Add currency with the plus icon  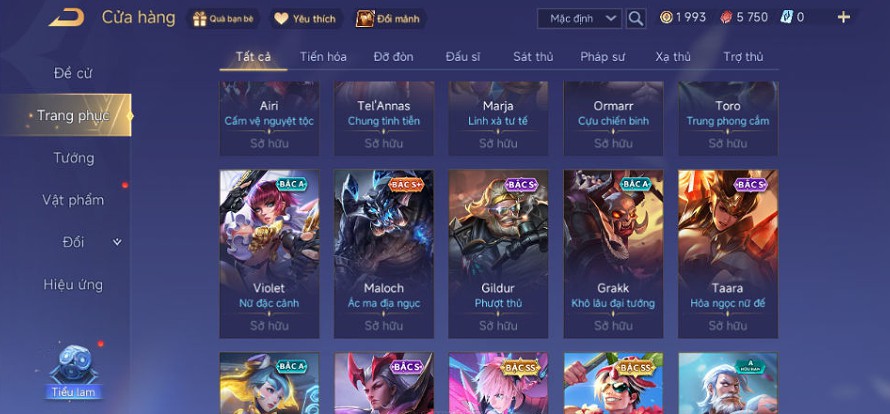coord(844,18)
